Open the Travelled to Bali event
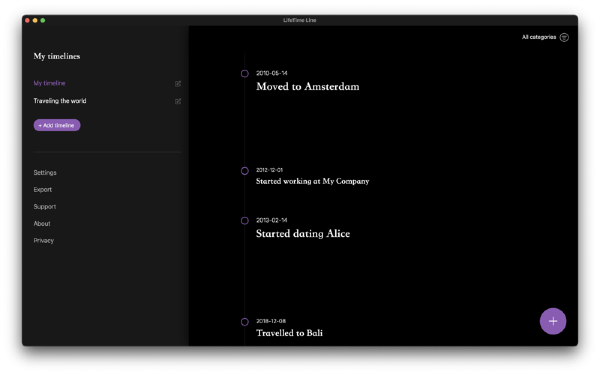Screen dimensions: 600x375 (x=289, y=333)
